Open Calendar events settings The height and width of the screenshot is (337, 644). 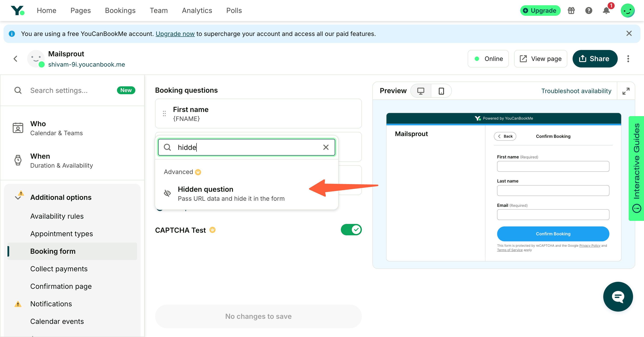pos(57,321)
